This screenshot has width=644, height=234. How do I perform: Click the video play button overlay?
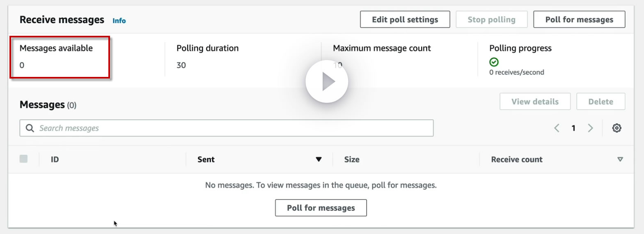327,81
